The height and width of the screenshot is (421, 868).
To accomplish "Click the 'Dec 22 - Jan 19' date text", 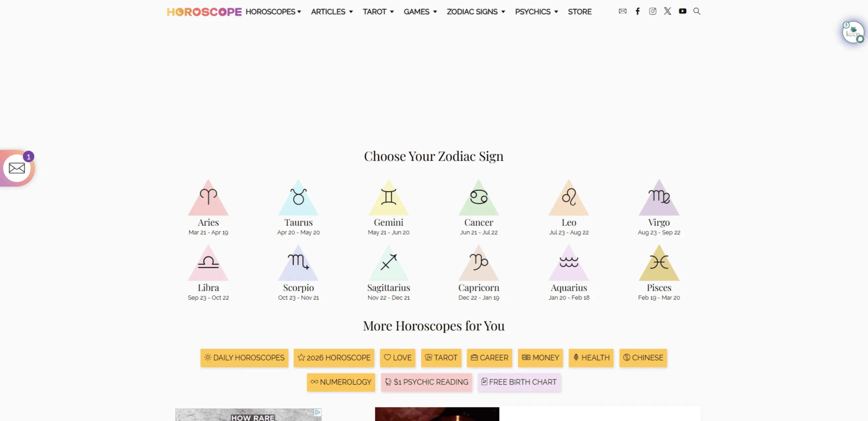I will pyautogui.click(x=478, y=298).
